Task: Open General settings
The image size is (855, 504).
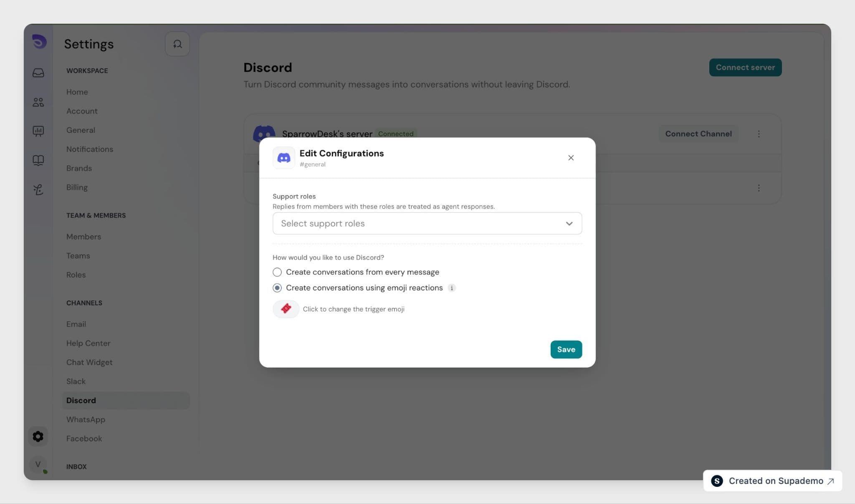Action: coord(81,130)
